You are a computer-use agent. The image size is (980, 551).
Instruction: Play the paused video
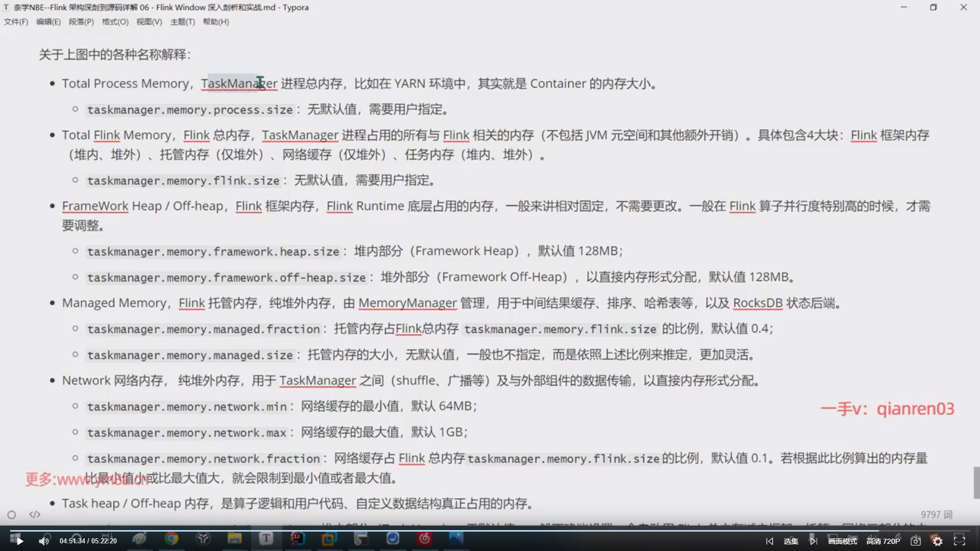click(19, 541)
